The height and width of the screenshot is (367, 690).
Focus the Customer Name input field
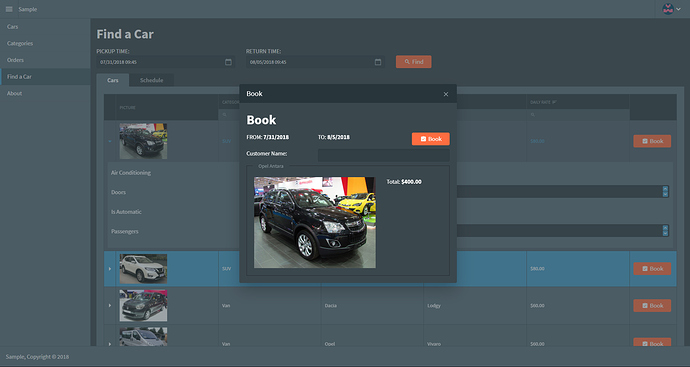pos(384,155)
